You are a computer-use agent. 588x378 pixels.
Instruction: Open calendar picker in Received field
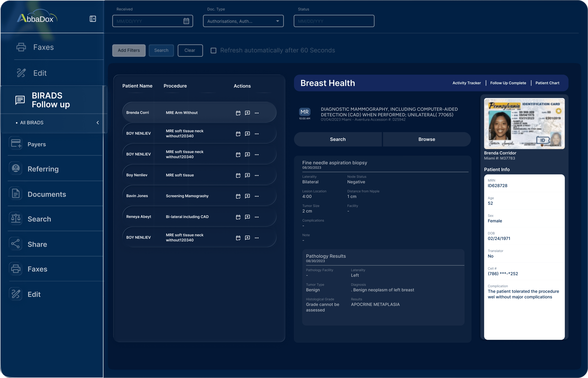pyautogui.click(x=186, y=21)
